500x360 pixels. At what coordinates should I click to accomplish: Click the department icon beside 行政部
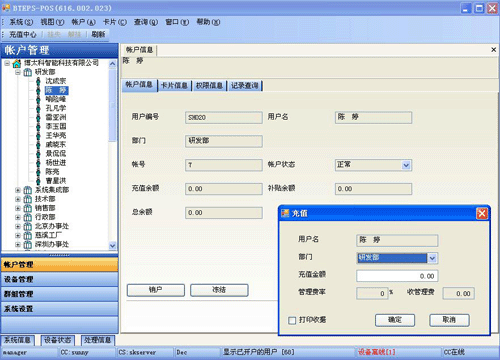click(x=28, y=217)
